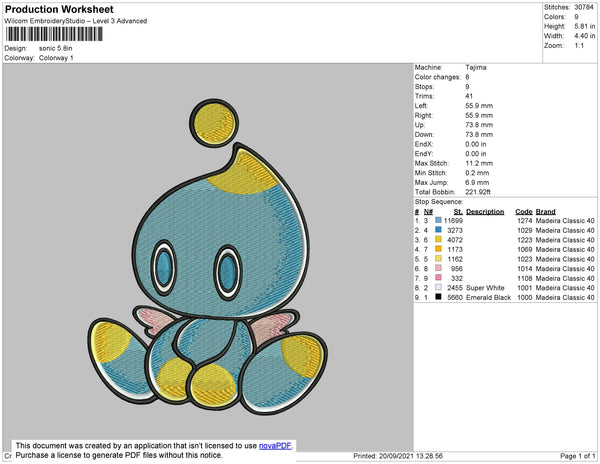Click the Production Worksheet title
Viewport: 600px width, 464px height.
(59, 9)
